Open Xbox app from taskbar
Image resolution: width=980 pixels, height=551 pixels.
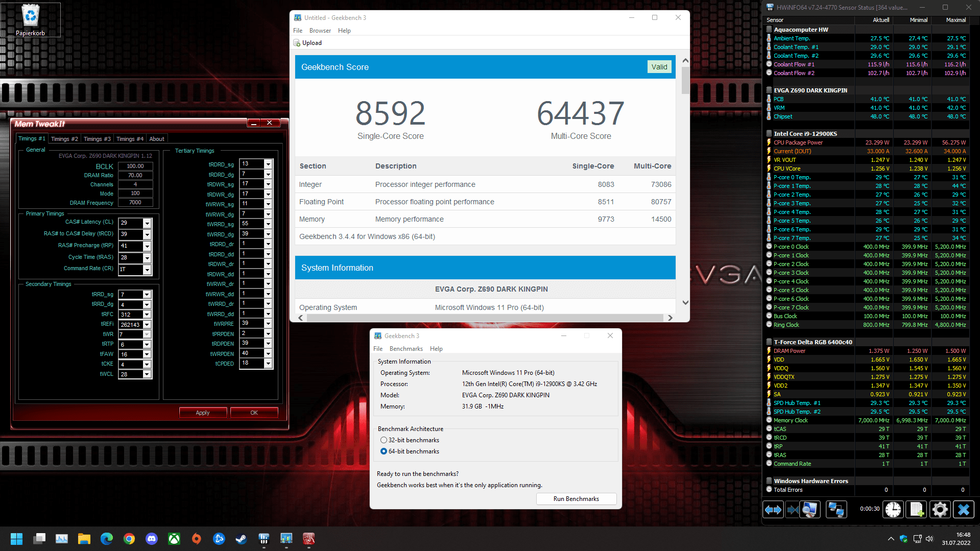(174, 539)
